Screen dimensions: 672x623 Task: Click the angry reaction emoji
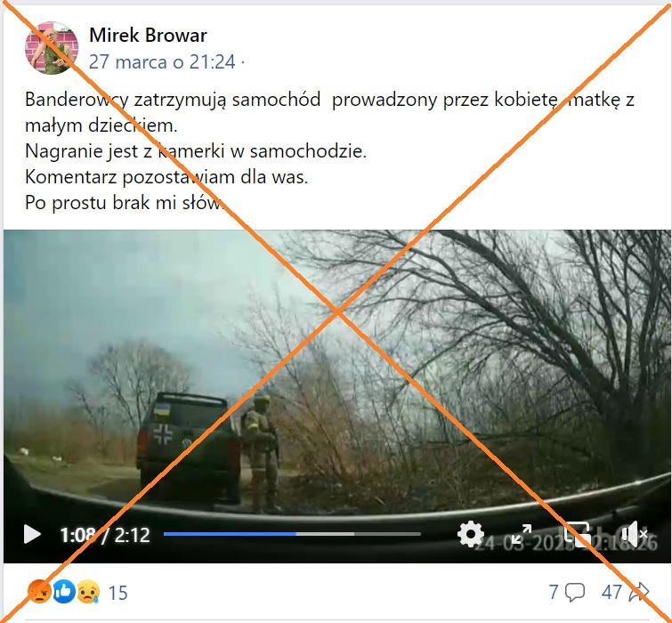tap(39, 592)
